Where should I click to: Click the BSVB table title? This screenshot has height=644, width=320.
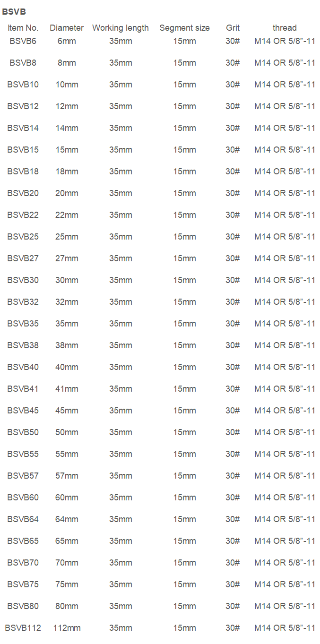click(x=14, y=12)
